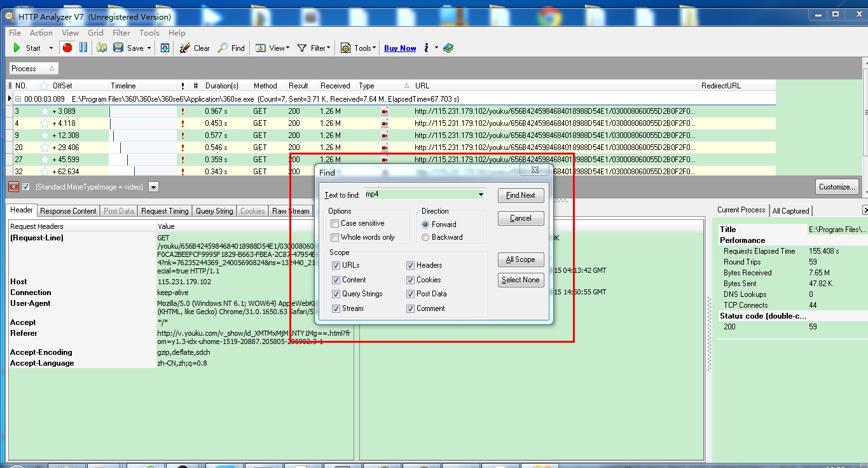Toggle the filter enabled checkbox

[x=26, y=187]
